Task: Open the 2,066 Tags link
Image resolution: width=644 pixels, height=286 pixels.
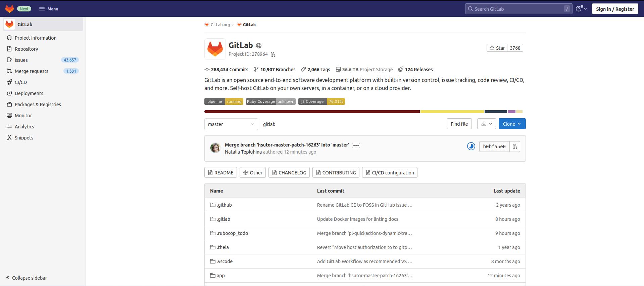Action: pyautogui.click(x=316, y=70)
